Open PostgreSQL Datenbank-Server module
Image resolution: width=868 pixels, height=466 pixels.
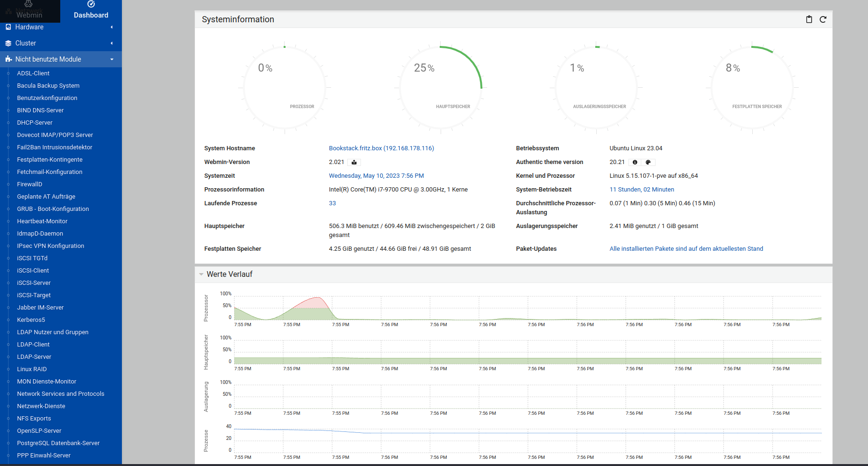(x=58, y=443)
